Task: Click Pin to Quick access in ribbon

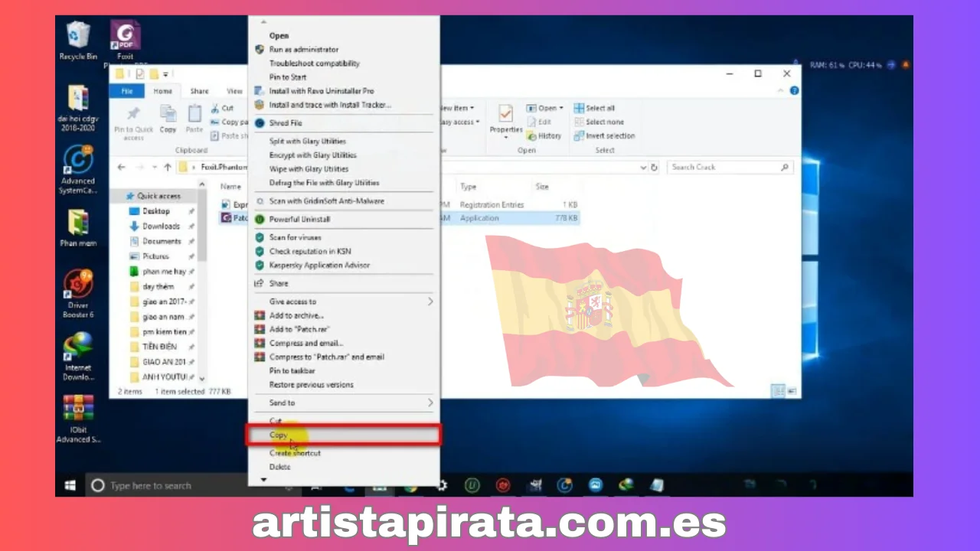Action: pyautogui.click(x=134, y=122)
